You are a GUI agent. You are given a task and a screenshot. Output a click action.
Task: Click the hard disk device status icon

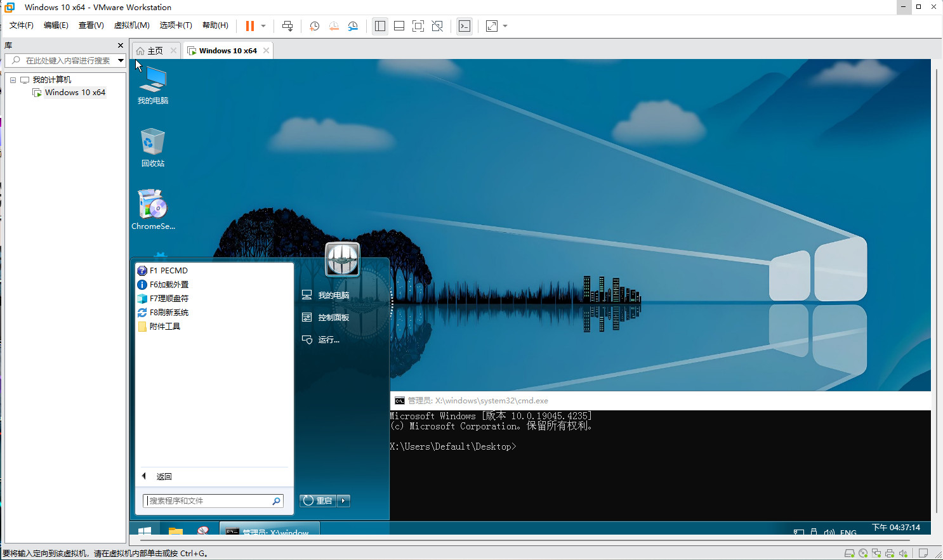click(849, 553)
